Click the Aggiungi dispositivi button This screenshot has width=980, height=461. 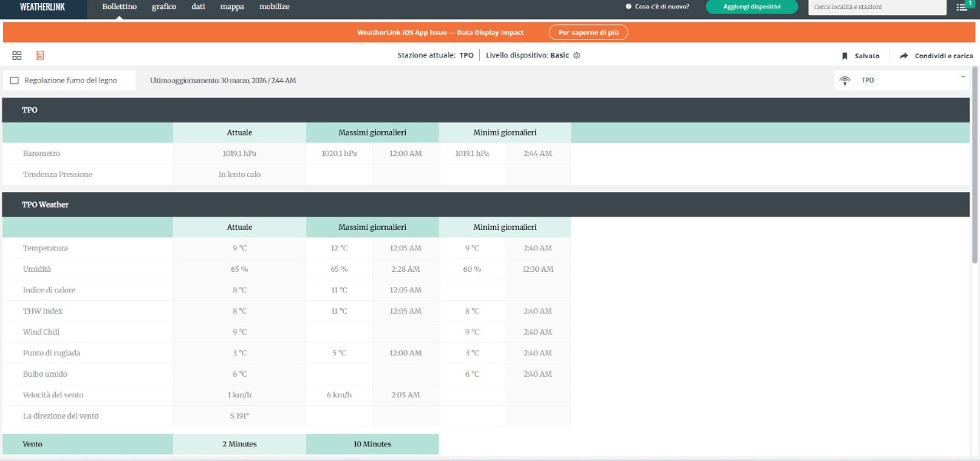pos(751,7)
